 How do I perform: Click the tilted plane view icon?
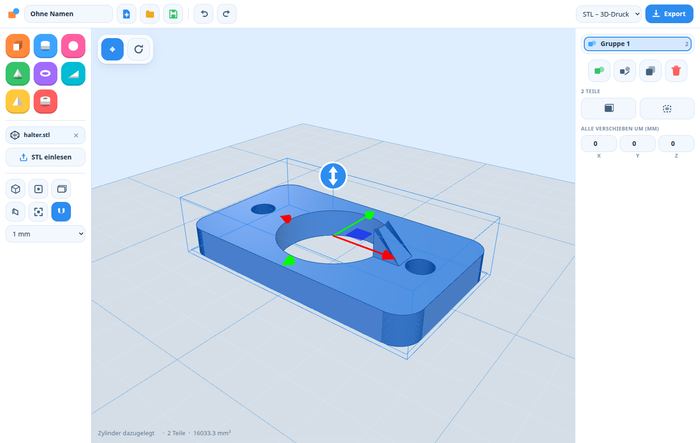16,212
